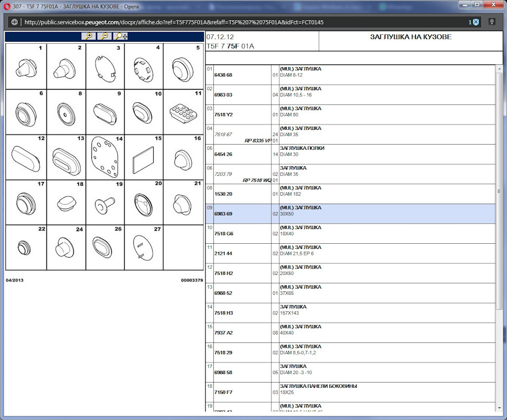
Task: Click the document code T5F 7 75F 01A
Action: tap(230, 46)
